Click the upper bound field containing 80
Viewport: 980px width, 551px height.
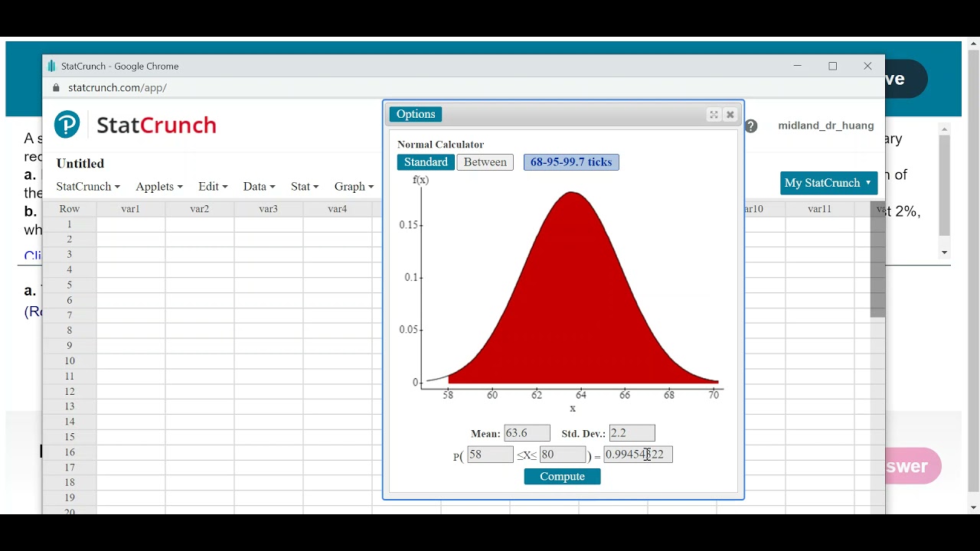point(563,455)
